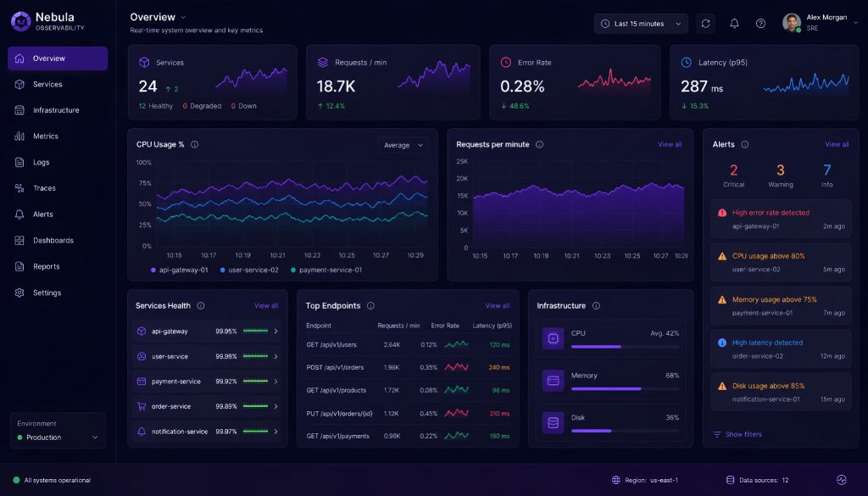
Task: Click View all in the Alerts panel
Action: pyautogui.click(x=837, y=144)
